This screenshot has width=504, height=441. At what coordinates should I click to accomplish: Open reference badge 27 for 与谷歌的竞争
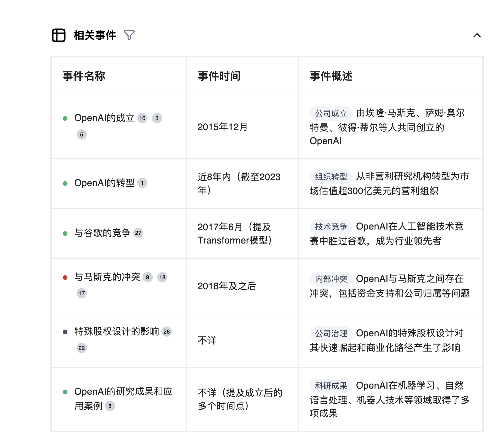point(138,233)
